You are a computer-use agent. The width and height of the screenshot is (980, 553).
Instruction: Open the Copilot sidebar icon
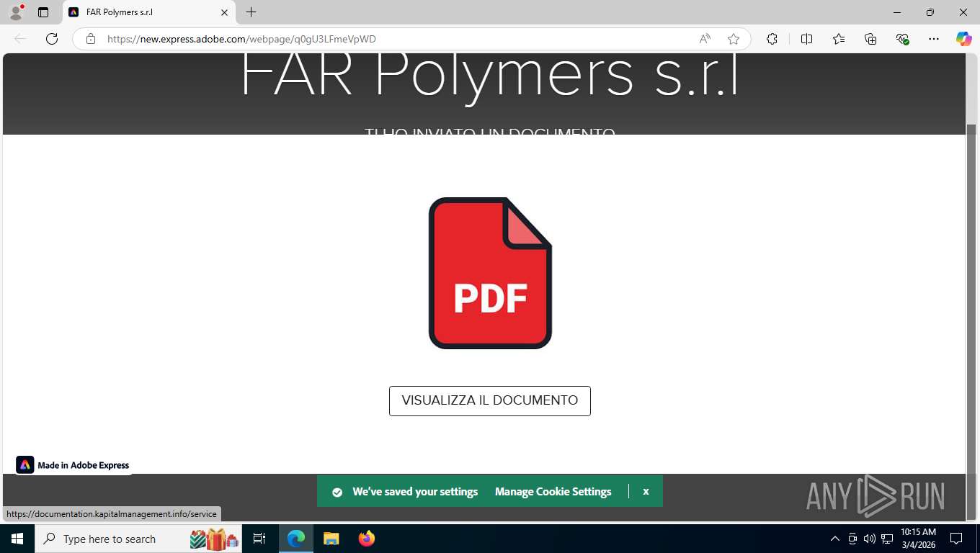point(963,39)
